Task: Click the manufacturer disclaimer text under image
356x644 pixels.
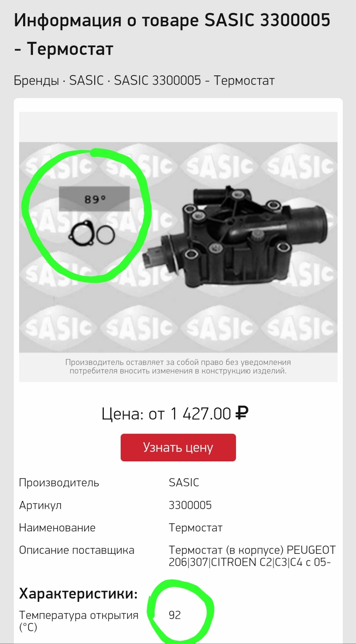Action: pyautogui.click(x=178, y=367)
